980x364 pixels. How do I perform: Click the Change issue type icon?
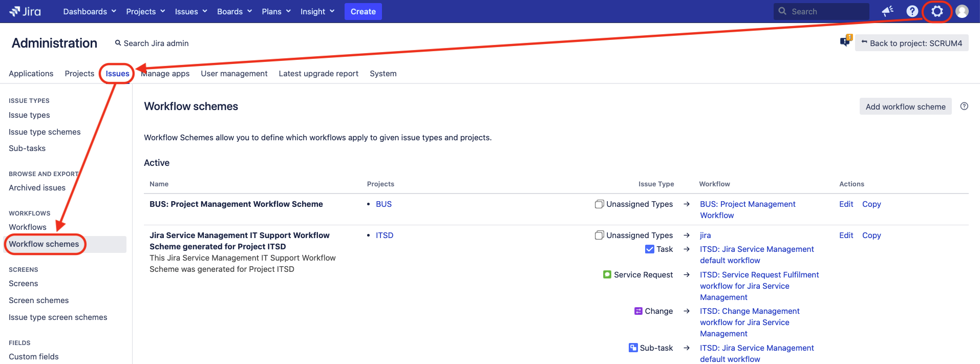pos(638,311)
